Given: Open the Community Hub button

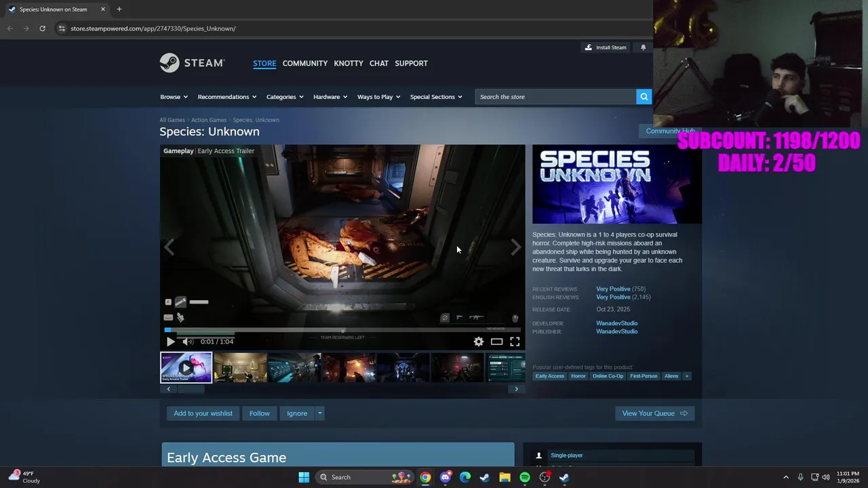Looking at the screenshot, I should point(670,131).
